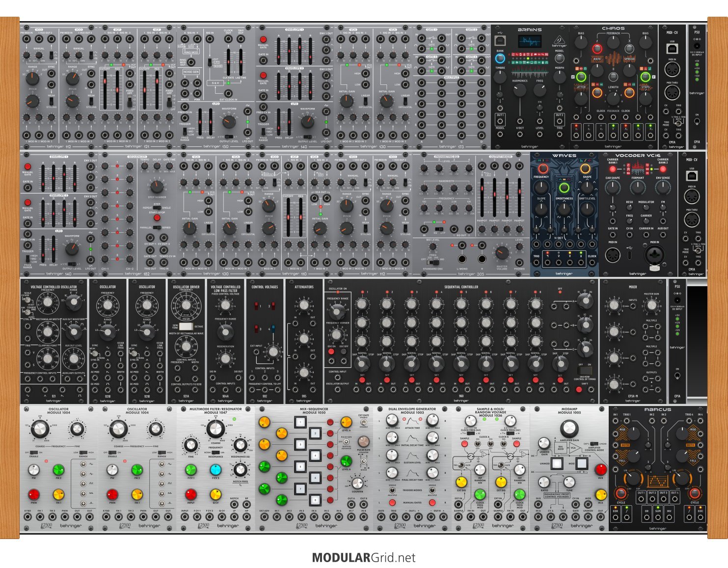Click the SHIFT button on 960 sequential controller
This screenshot has height=568, width=728.
(579, 390)
